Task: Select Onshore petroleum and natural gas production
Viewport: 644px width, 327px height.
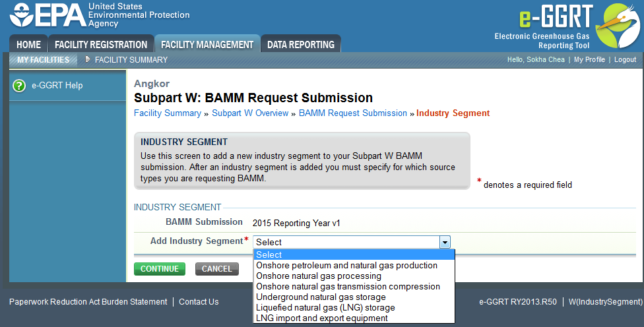Action: [354, 266]
